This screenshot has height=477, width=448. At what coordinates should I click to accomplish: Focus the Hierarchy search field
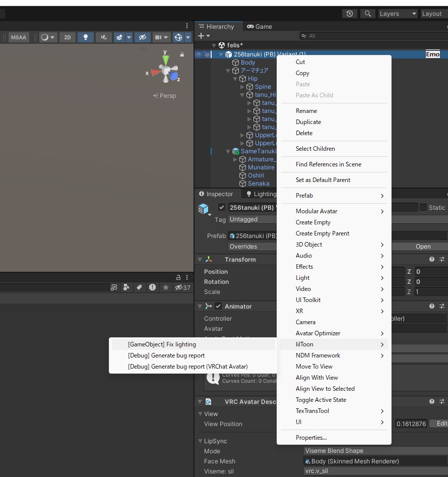tap(374, 36)
